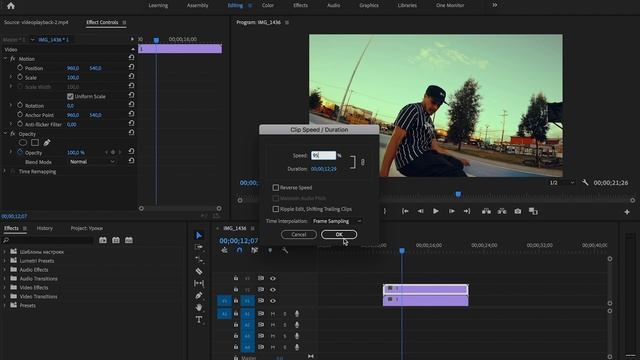This screenshot has width=640, height=360.
Task: Create a 4-point polygon mask under Opacity
Action: point(35,142)
